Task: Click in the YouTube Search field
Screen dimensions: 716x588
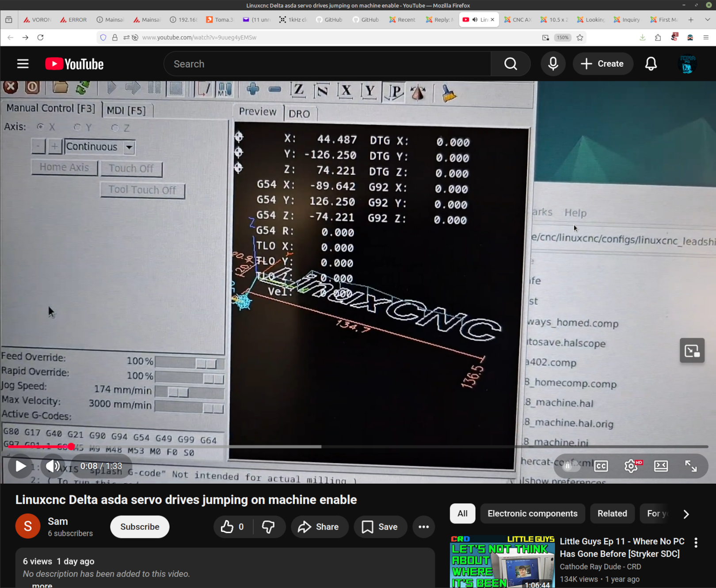Action: tap(327, 64)
